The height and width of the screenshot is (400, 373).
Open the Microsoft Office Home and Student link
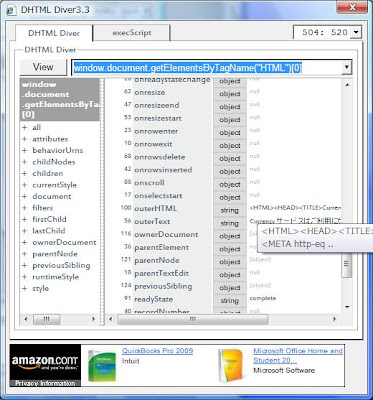coord(298,355)
